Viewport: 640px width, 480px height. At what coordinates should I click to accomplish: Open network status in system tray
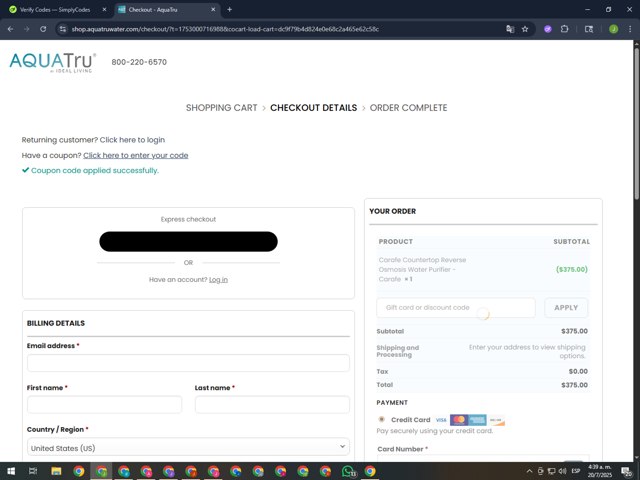click(x=551, y=471)
